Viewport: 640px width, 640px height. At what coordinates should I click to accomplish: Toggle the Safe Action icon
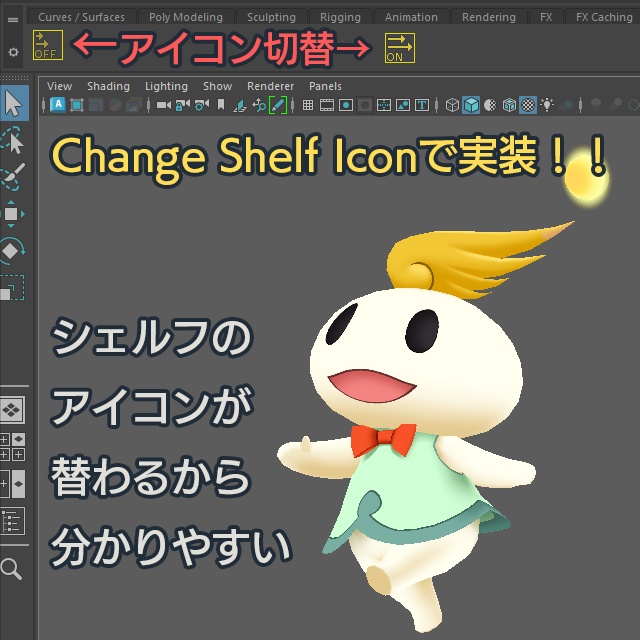[403, 105]
